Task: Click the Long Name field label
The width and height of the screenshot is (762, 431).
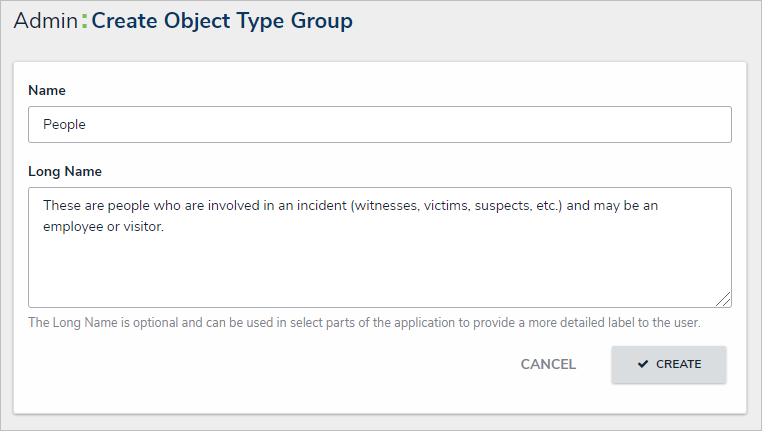Action: [65, 171]
